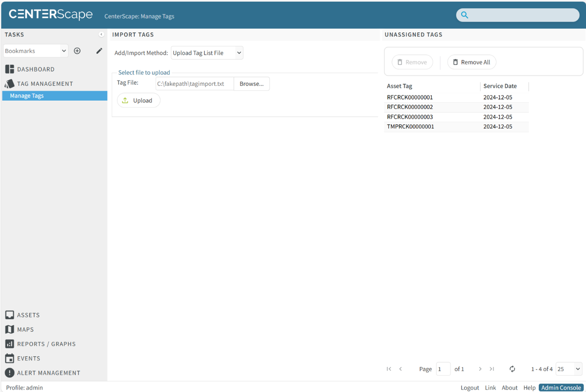This screenshot has width=586, height=392.
Task: Click Remove All unassigned tags
Action: pyautogui.click(x=472, y=62)
